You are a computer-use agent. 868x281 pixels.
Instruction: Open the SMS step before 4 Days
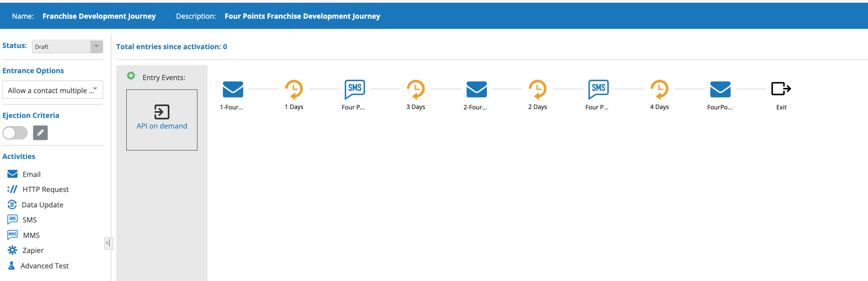[x=598, y=89]
